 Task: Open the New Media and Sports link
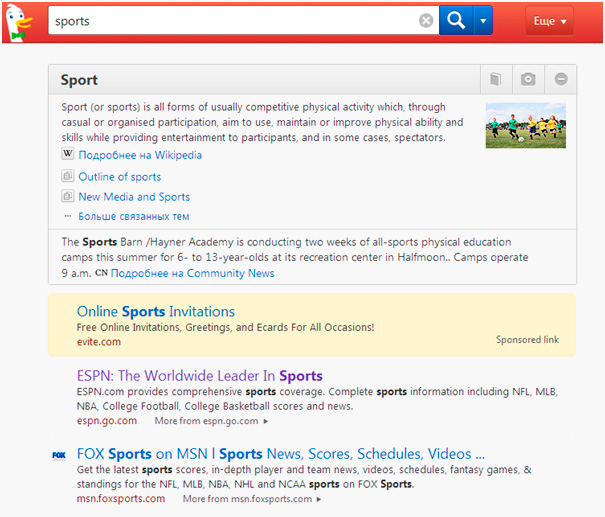pyautogui.click(x=134, y=197)
